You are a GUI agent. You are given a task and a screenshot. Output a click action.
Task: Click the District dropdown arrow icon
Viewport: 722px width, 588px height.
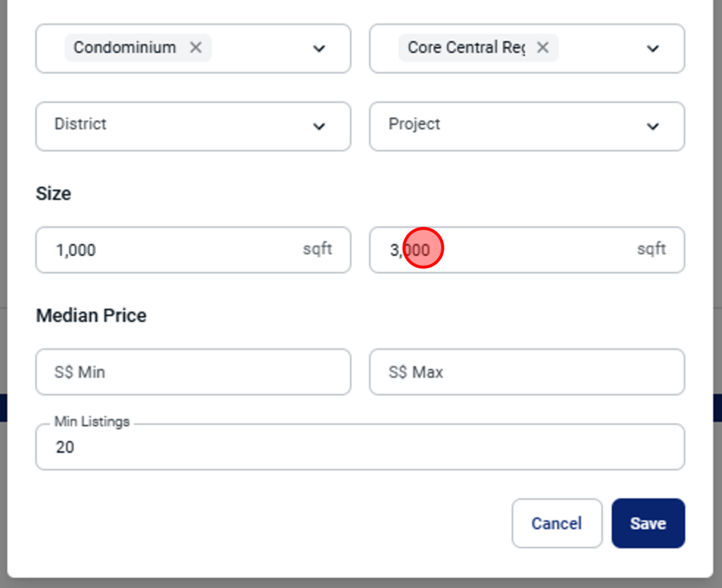point(319,126)
